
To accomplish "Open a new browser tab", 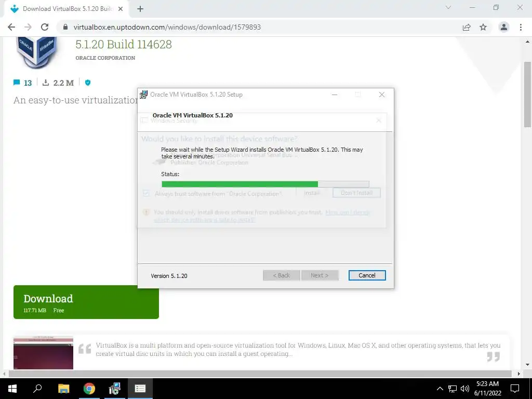I will (140, 9).
